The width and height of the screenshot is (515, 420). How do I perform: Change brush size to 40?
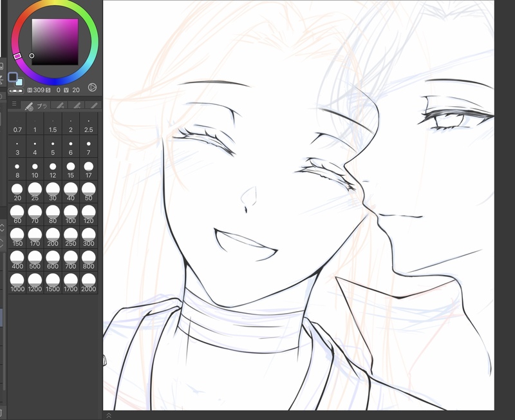point(71,192)
